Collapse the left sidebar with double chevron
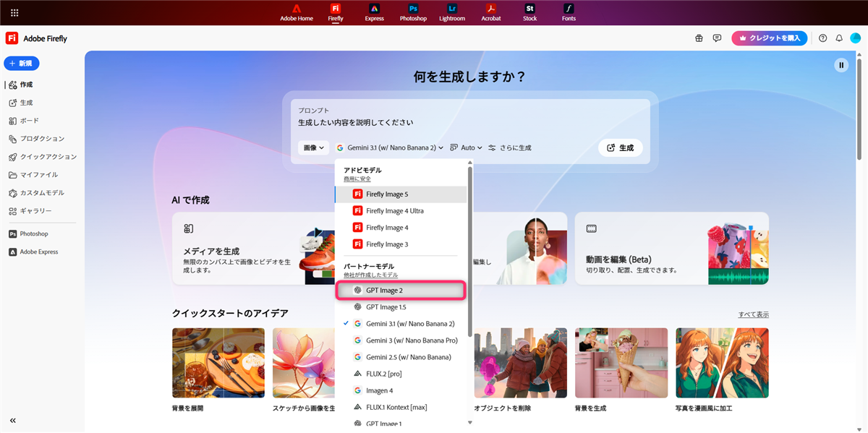The width and height of the screenshot is (868, 433). [13, 420]
